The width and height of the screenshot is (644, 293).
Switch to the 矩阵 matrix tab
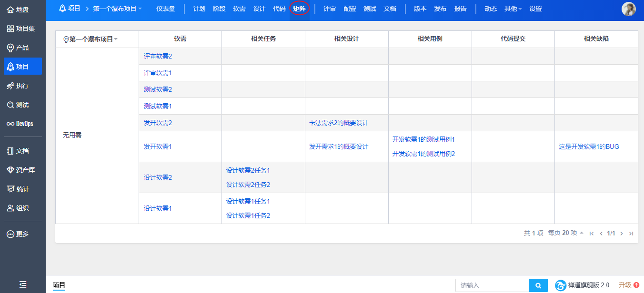(300, 9)
